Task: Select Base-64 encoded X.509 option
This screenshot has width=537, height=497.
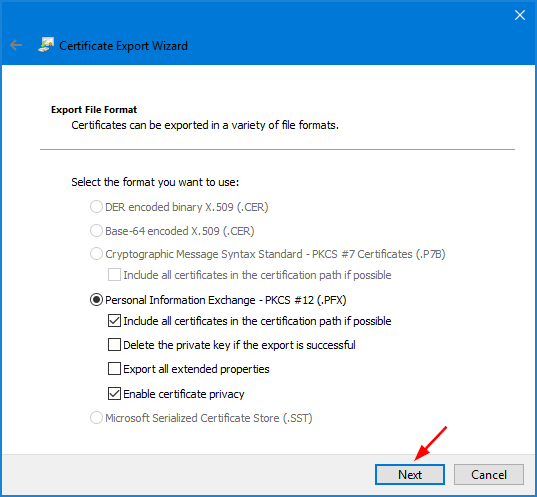Action: click(x=96, y=231)
